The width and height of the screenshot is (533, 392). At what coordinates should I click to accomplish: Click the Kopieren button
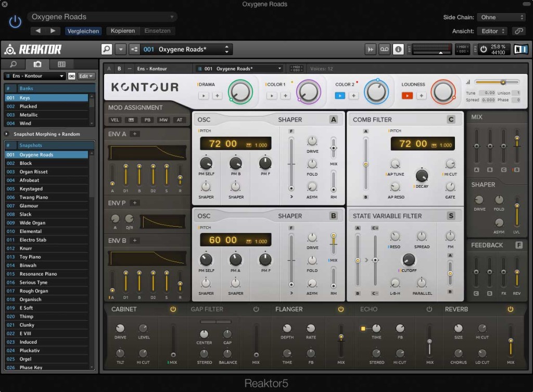click(123, 31)
